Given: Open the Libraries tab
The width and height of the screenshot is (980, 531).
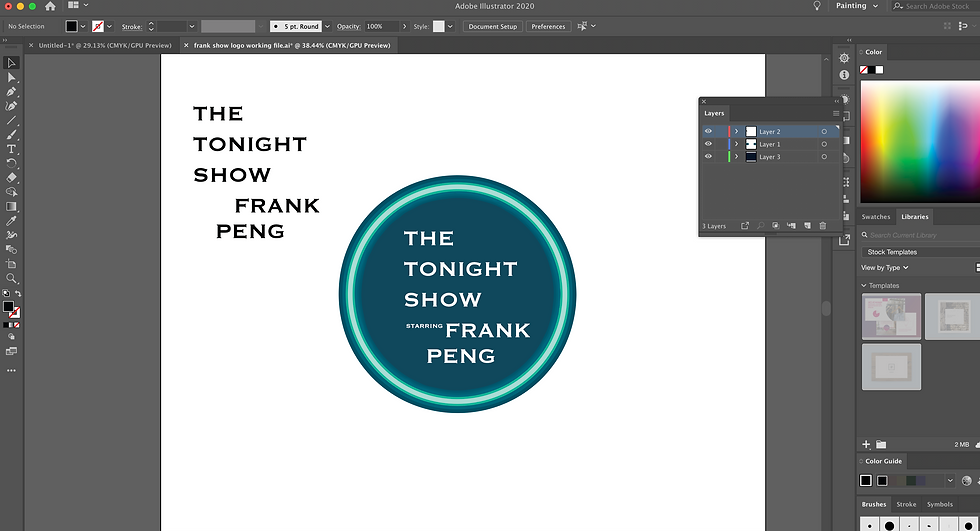Looking at the screenshot, I should (914, 217).
